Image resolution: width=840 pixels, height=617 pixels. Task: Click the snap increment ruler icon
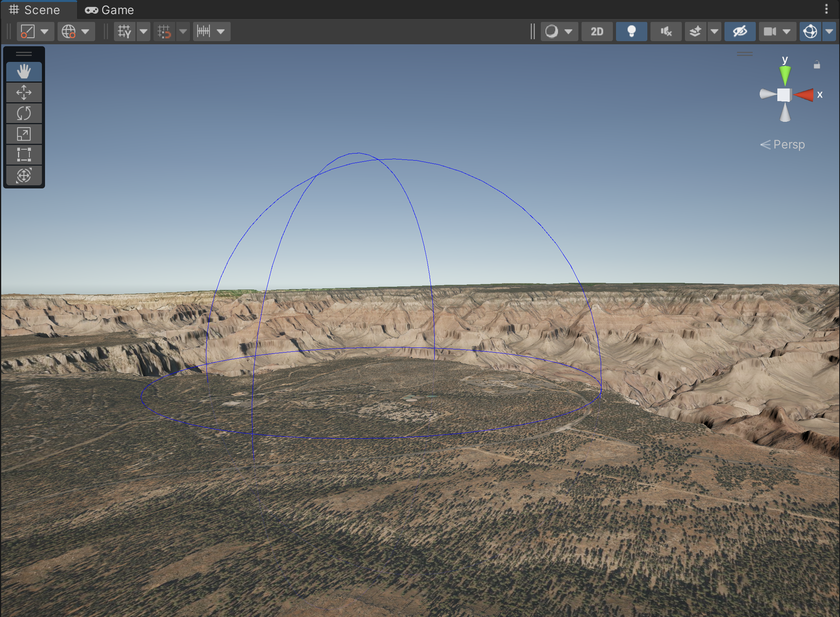[x=204, y=31]
